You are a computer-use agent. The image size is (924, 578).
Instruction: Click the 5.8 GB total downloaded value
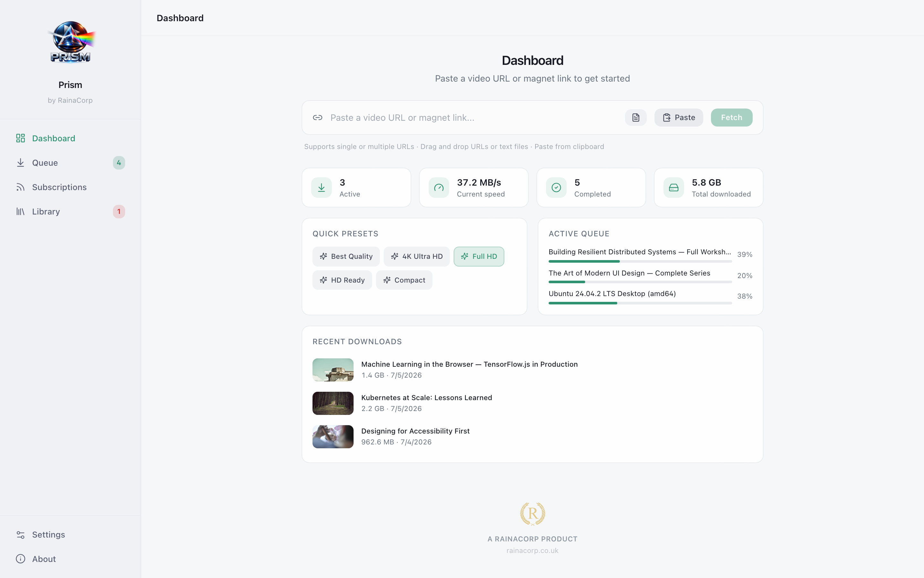(706, 182)
